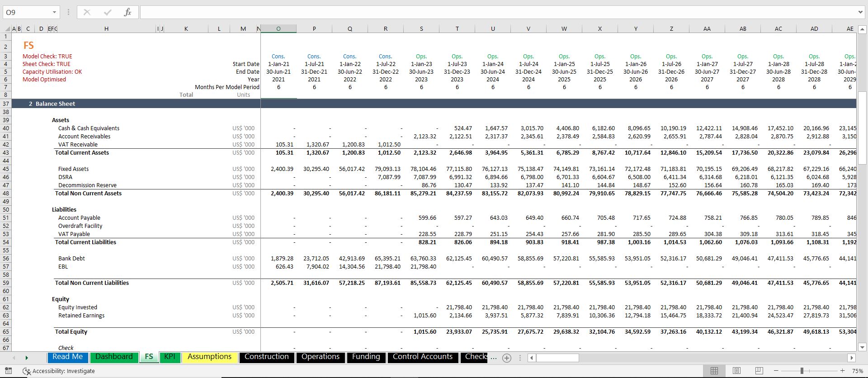
Task: Click the Overdraft Facility label
Action: (80, 226)
